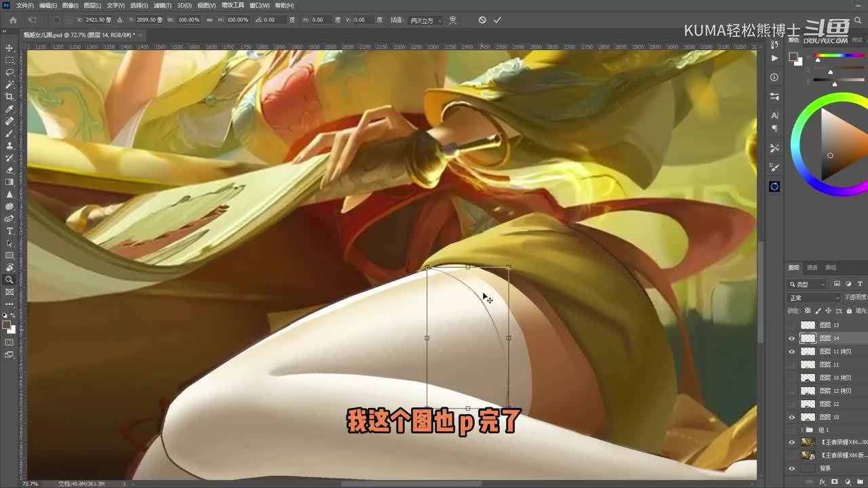Screen dimensions: 868x488
Task: Open the 滤镜(T) menu
Action: (162, 5)
